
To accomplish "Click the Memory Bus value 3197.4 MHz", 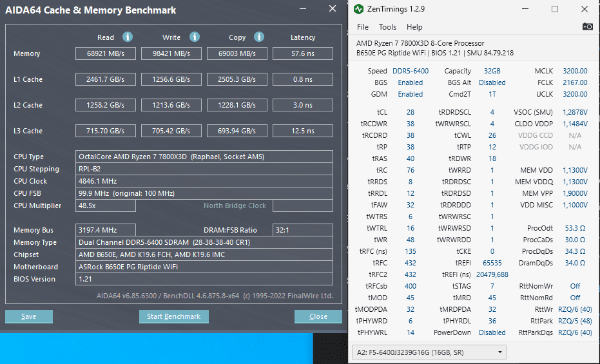I will (106, 230).
